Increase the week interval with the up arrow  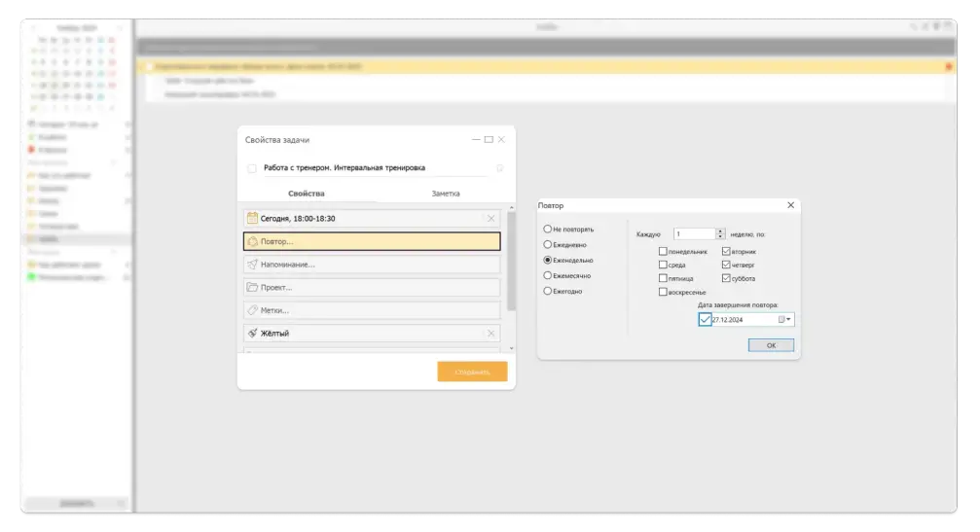[x=720, y=231]
